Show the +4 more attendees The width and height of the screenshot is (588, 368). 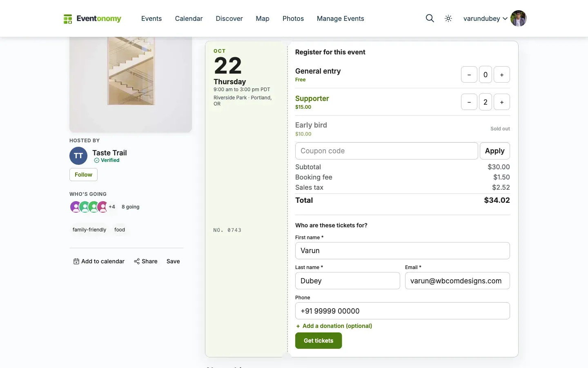click(112, 207)
